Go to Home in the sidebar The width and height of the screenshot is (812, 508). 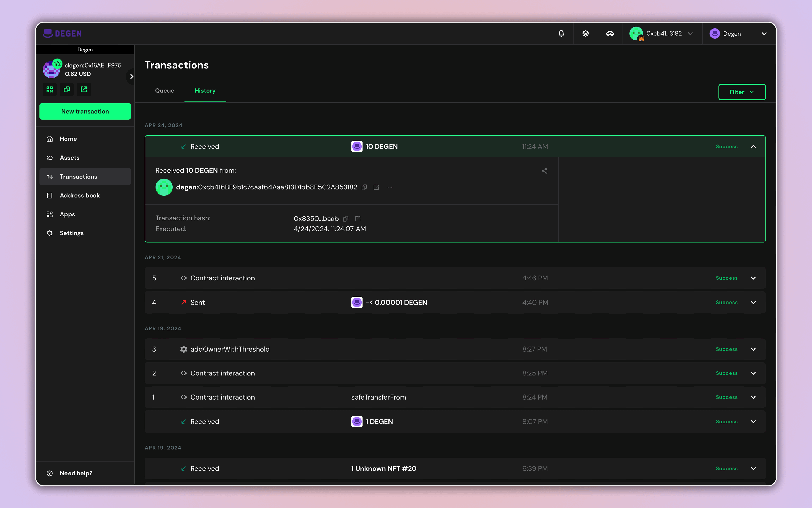(x=85, y=139)
